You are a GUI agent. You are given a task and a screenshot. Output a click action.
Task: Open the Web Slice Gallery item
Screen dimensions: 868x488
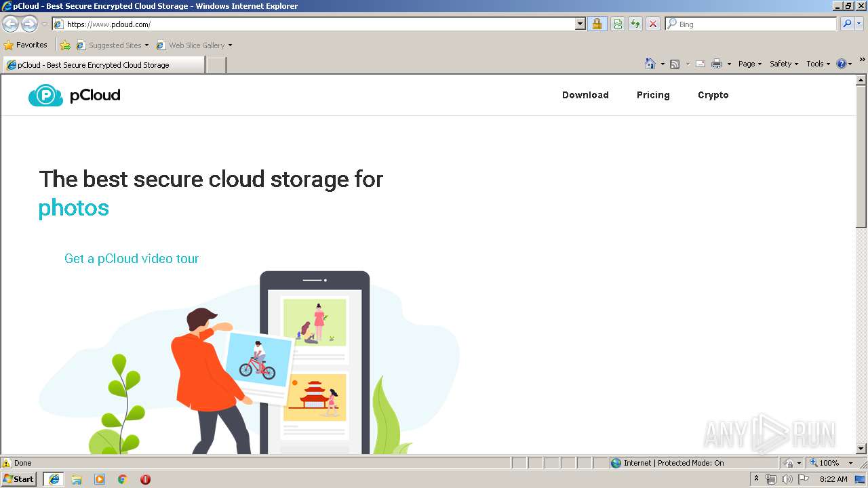click(195, 45)
